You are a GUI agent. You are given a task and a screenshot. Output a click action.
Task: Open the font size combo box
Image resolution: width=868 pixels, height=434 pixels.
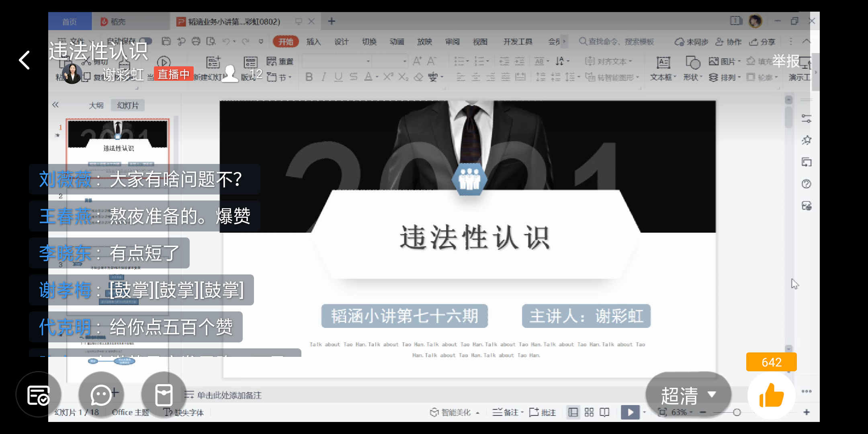(390, 61)
